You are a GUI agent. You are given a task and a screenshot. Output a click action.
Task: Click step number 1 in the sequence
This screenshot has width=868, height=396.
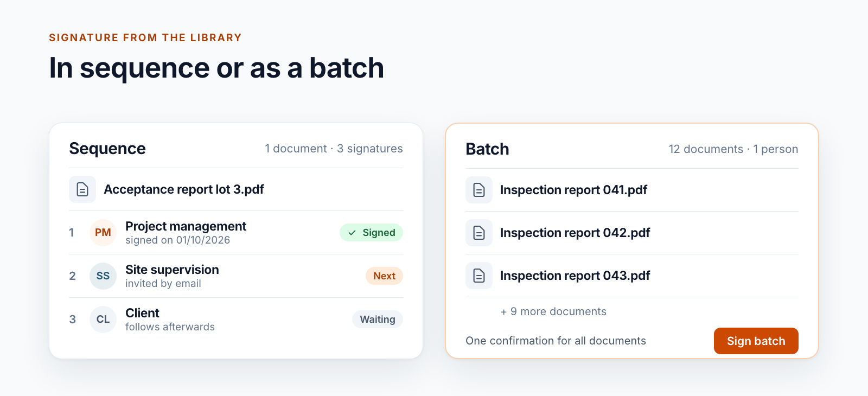click(x=72, y=233)
